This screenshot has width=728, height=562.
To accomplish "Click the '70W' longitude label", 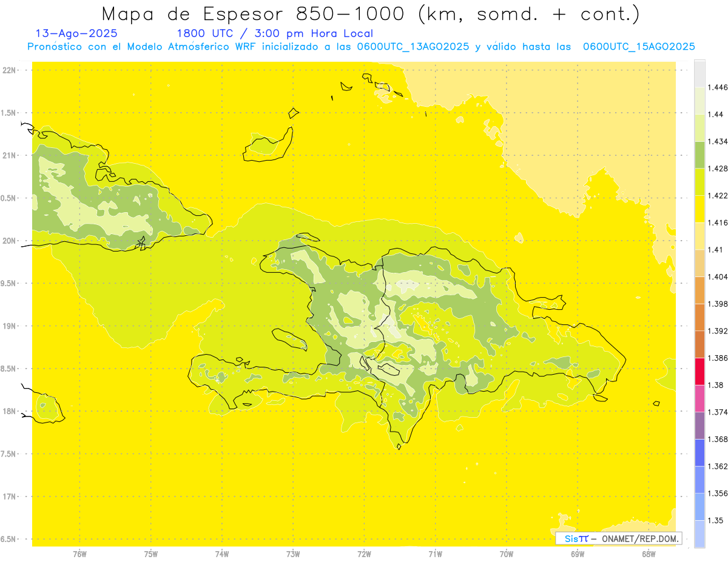I will tap(507, 554).
